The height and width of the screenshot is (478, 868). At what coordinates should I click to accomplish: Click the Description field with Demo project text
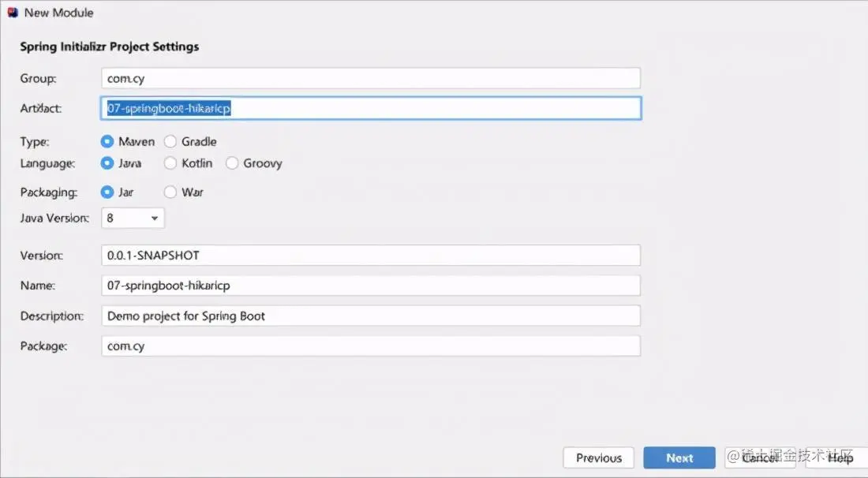click(371, 316)
